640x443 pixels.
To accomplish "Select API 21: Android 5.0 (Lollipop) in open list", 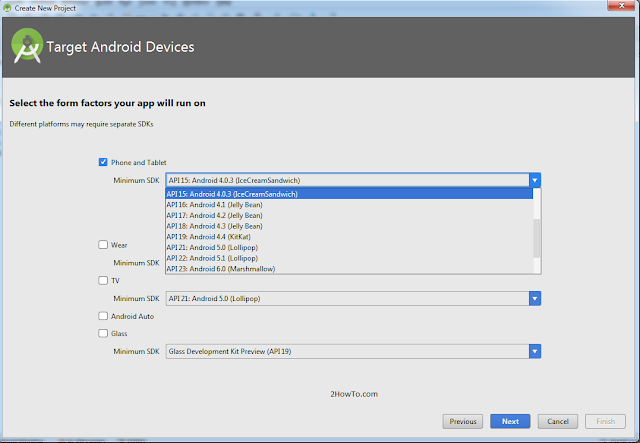I will point(349,247).
